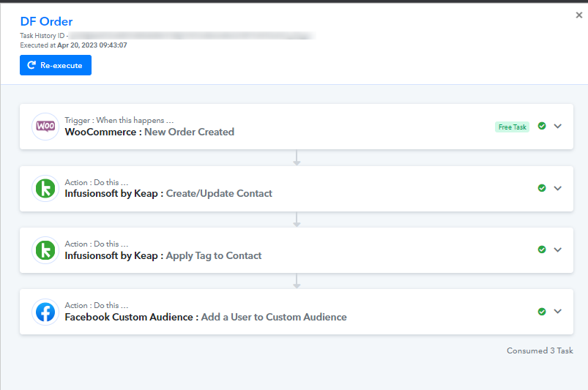
Task: Expand the Add a User to Custom Audience step
Action: coord(558,311)
